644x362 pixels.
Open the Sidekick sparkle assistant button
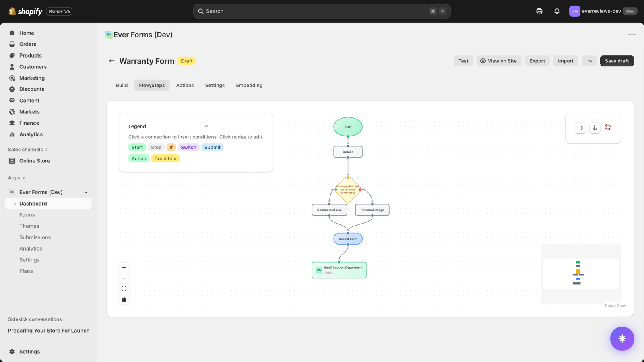pyautogui.click(x=622, y=339)
